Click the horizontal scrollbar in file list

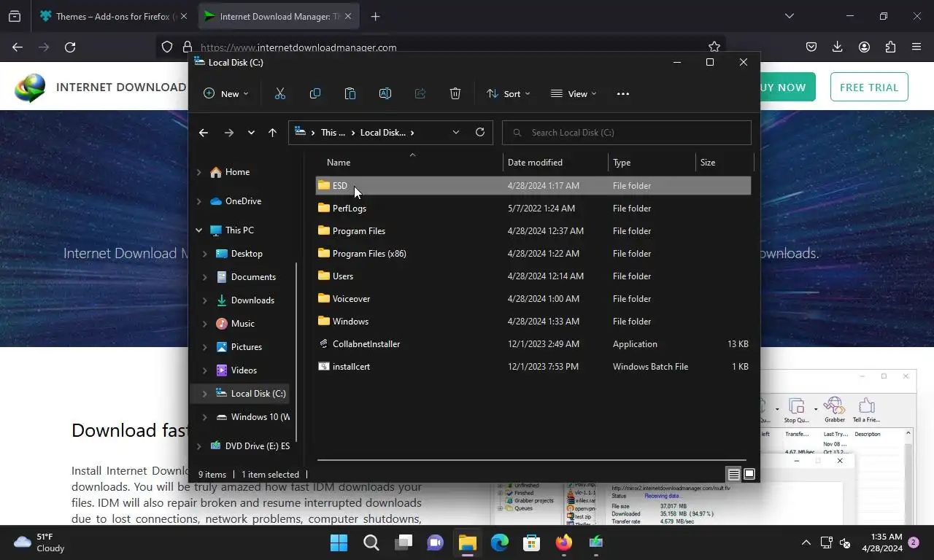click(532, 460)
